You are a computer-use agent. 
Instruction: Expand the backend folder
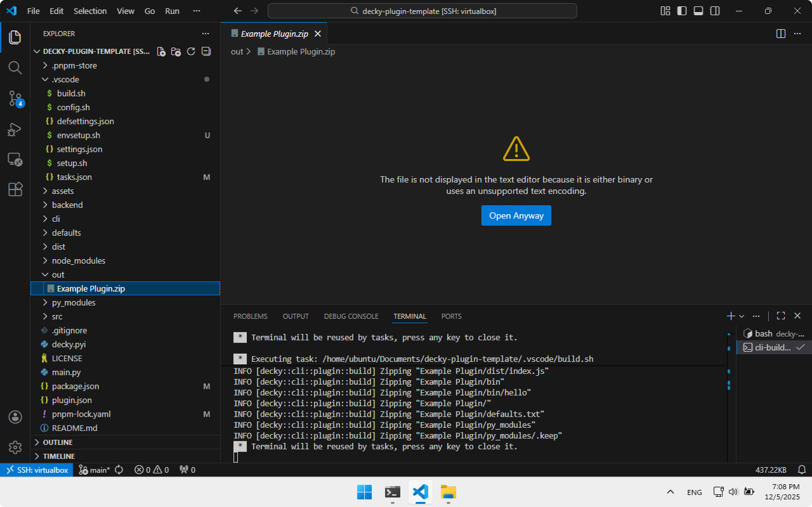67,205
